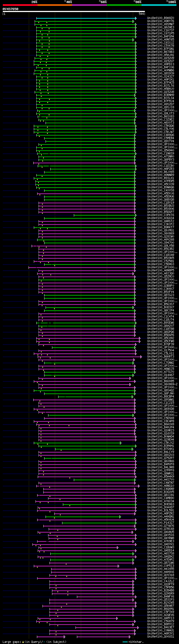Viewport: 179px width, 644px height.
Task: Select the UniRef100_O94700 label
Action: [161, 243]
